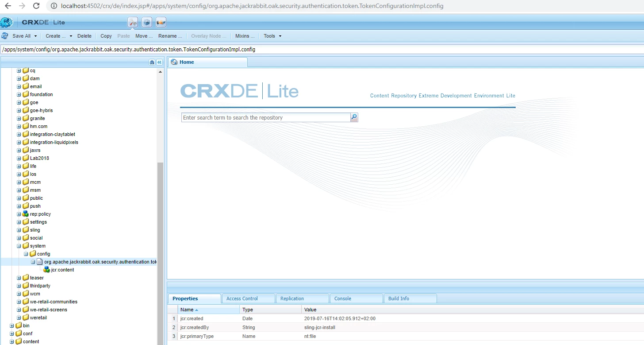Click the Move ... toolbar button
This screenshot has width=644, height=345.
click(144, 36)
